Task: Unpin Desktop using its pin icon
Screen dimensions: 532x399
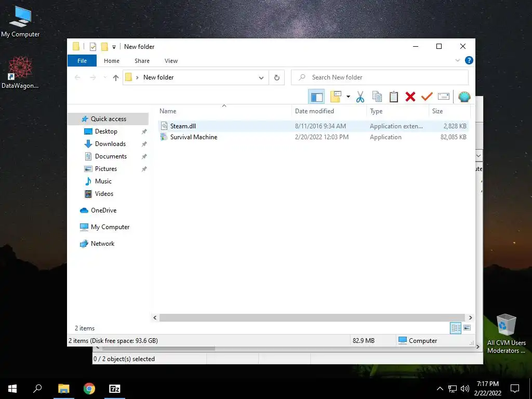Action: pos(144,131)
